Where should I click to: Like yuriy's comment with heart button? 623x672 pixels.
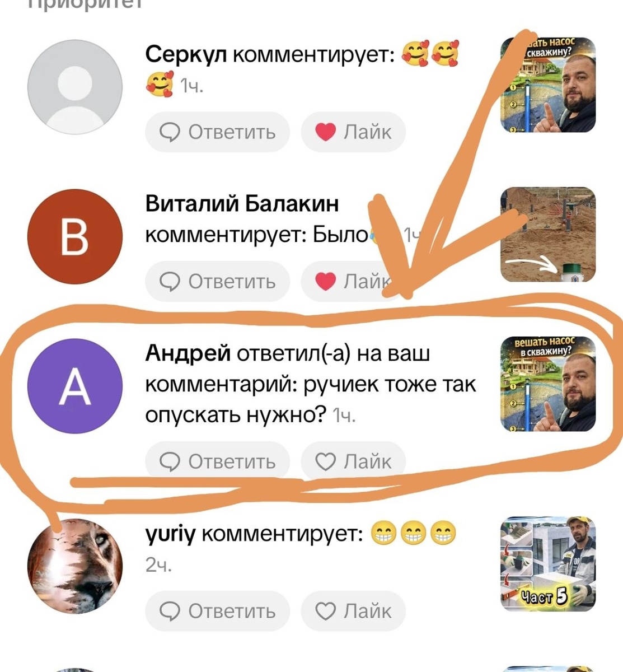pos(353,611)
